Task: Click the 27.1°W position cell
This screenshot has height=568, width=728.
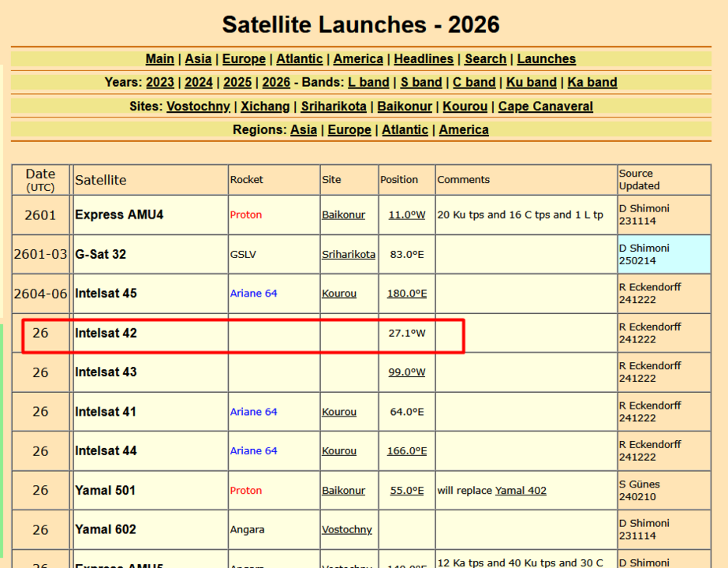Action: coord(407,333)
